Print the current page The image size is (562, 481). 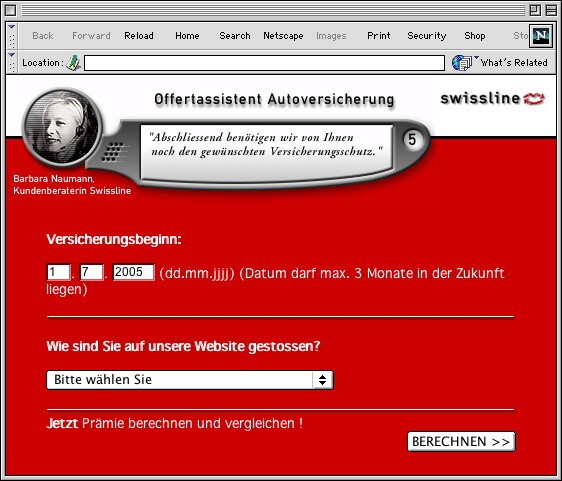[x=379, y=36]
